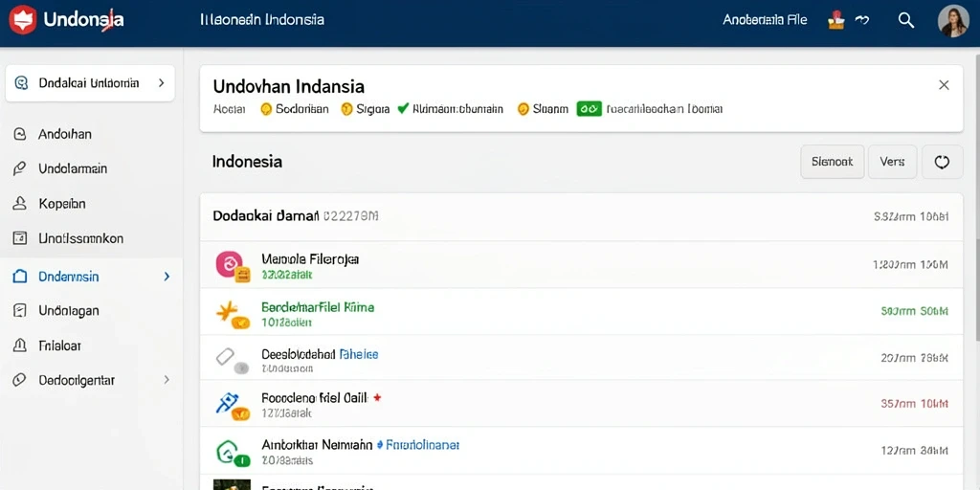Click the Andorhan sidebar icon
Image resolution: width=980 pixels, height=490 pixels.
click(19, 134)
